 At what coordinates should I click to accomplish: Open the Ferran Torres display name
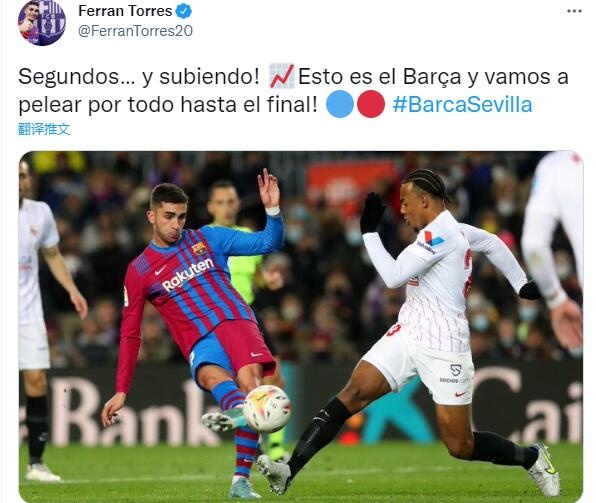point(125,11)
